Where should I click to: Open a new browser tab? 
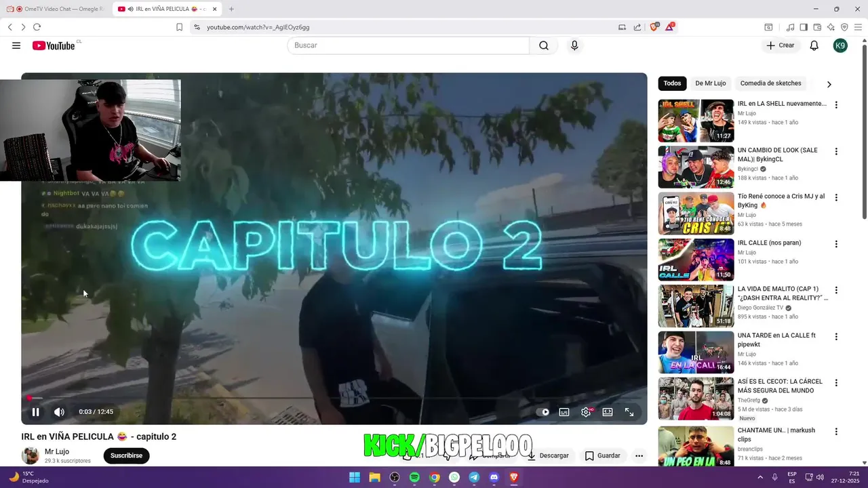231,9
